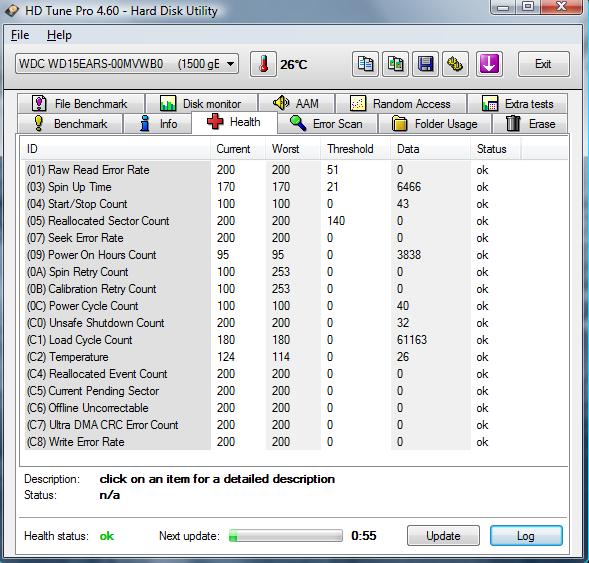The height and width of the screenshot is (563, 589).
Task: Click the Status column header
Action: point(495,149)
